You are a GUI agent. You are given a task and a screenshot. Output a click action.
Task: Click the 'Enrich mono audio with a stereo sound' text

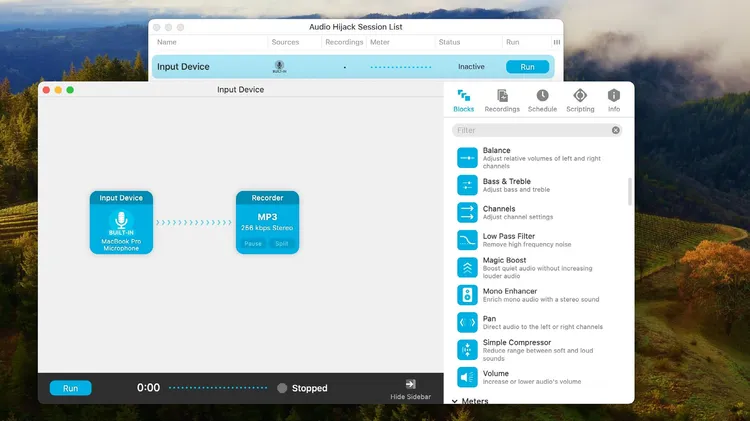tap(540, 299)
